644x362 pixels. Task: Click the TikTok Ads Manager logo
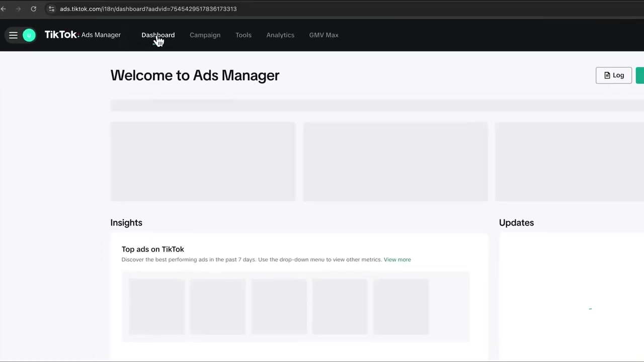click(83, 35)
